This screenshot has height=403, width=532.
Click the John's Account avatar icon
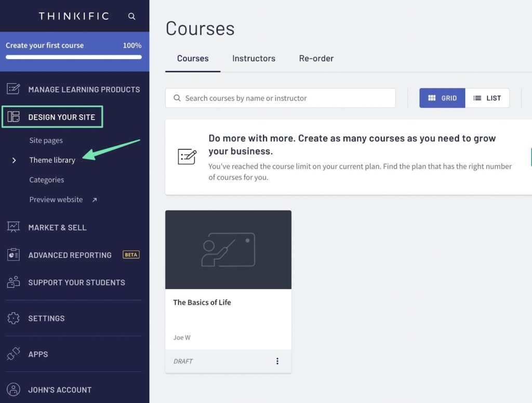click(x=14, y=389)
